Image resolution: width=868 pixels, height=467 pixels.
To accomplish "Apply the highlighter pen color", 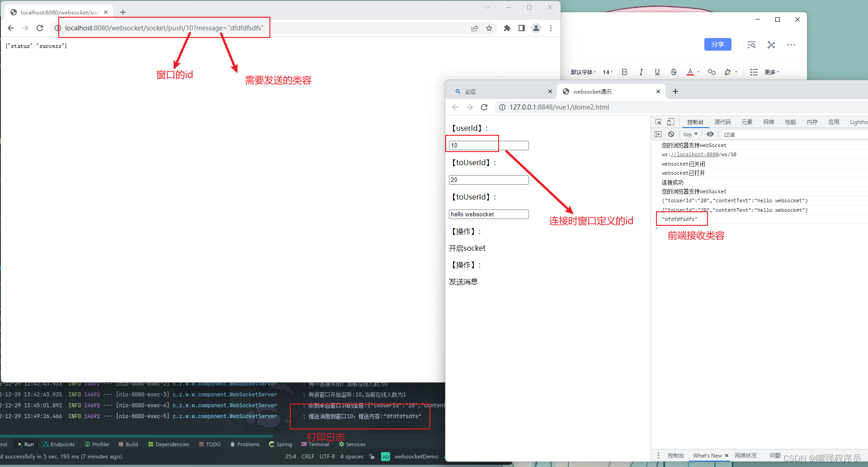I will click(728, 72).
